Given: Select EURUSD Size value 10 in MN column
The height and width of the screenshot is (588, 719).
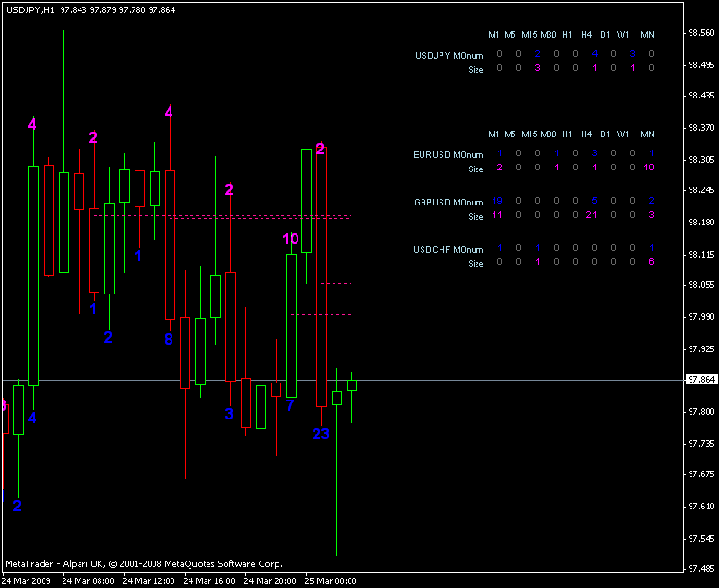Looking at the screenshot, I should (649, 169).
